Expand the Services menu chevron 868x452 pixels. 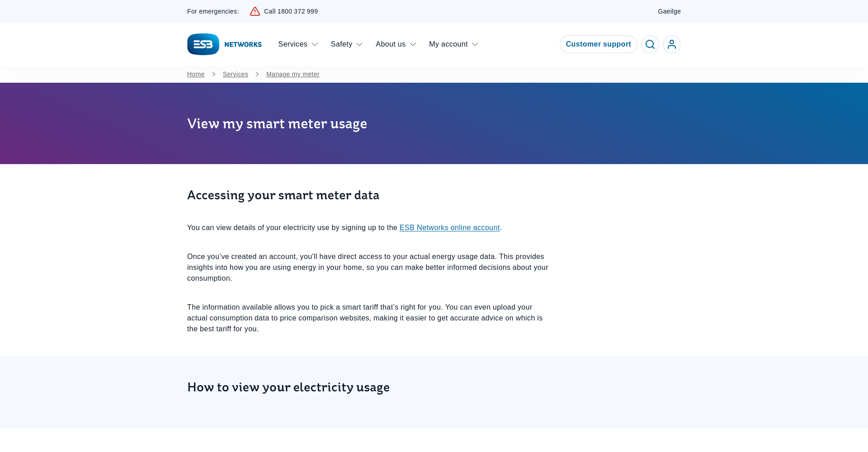click(x=315, y=44)
